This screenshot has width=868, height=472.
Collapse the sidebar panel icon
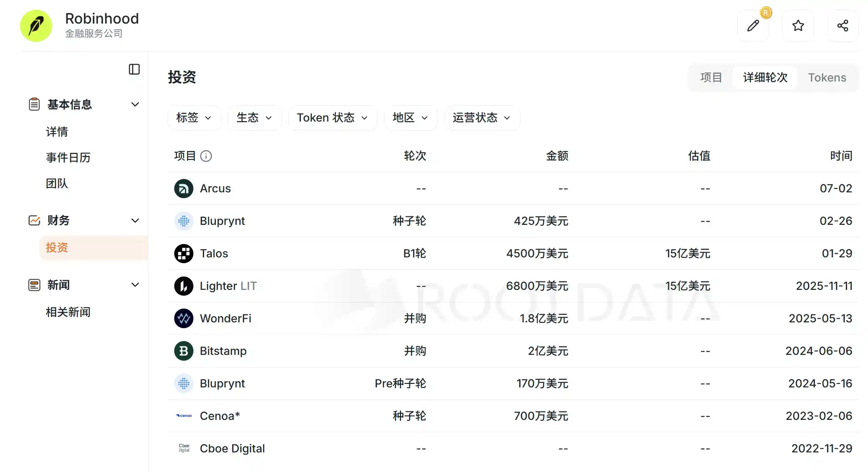click(x=134, y=69)
